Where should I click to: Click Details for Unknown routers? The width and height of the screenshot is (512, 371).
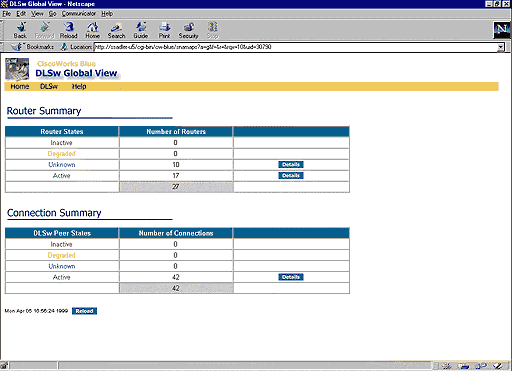click(x=291, y=164)
